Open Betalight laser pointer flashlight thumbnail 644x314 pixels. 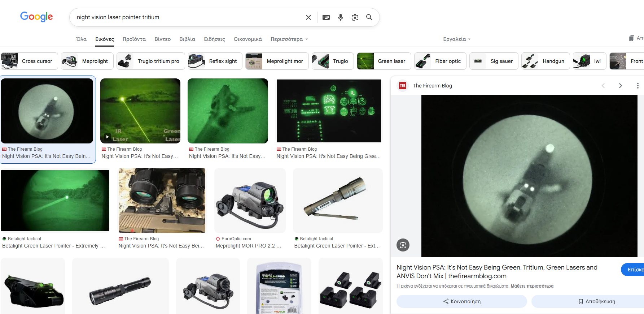338,201
